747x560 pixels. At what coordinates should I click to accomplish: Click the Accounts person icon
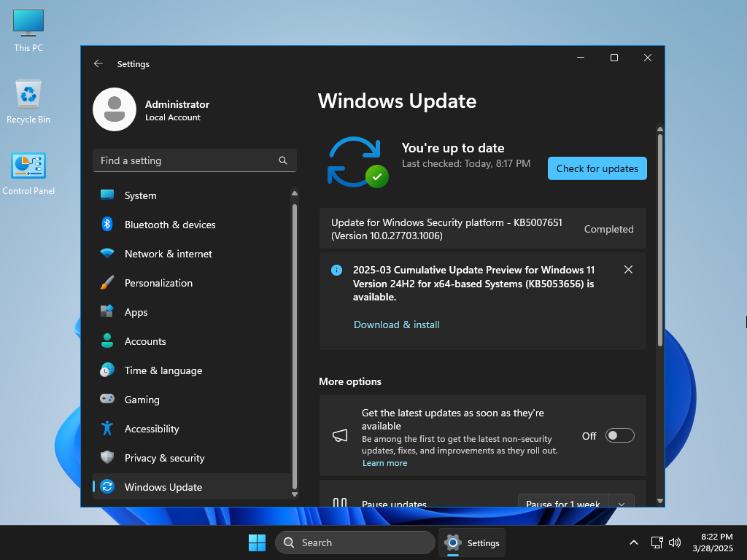click(x=107, y=341)
